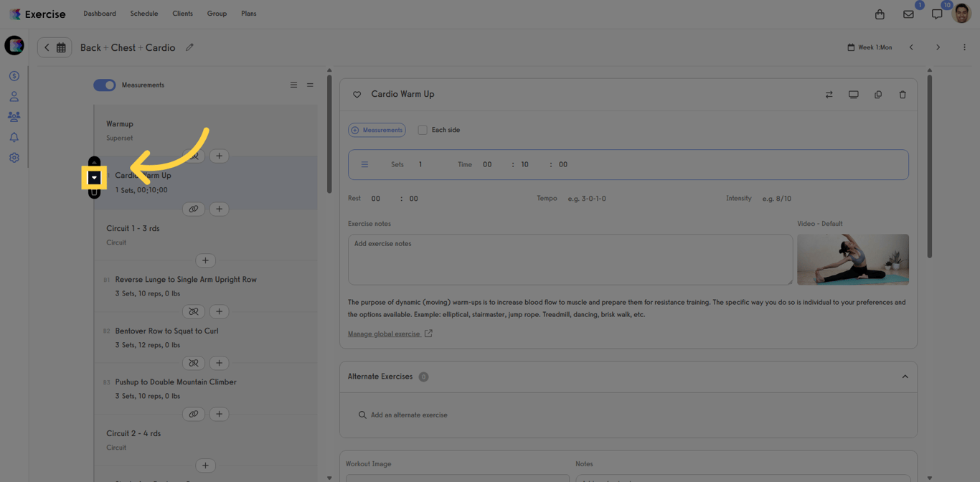Toggle the Measurements switch off
This screenshot has width=980, height=482.
pyautogui.click(x=105, y=85)
